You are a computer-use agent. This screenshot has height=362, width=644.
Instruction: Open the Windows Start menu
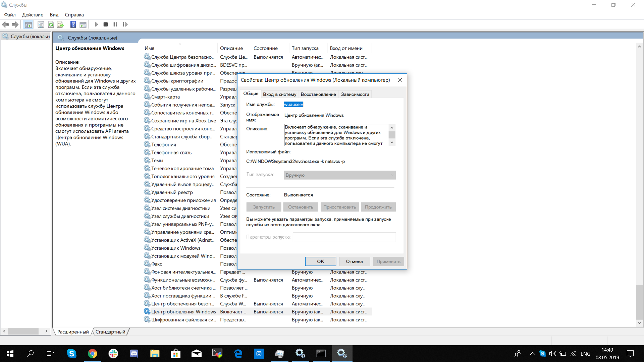[10, 354]
